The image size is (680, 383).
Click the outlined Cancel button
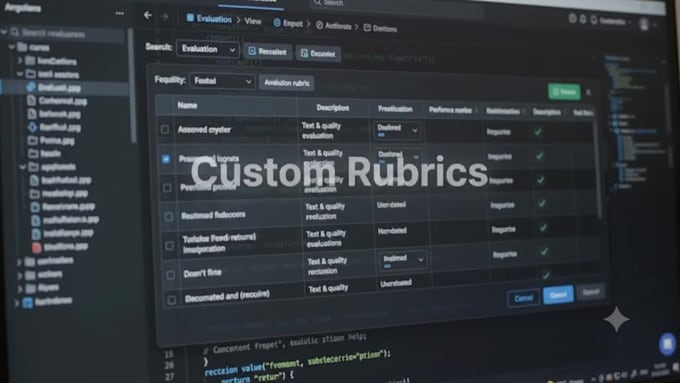pyautogui.click(x=523, y=298)
